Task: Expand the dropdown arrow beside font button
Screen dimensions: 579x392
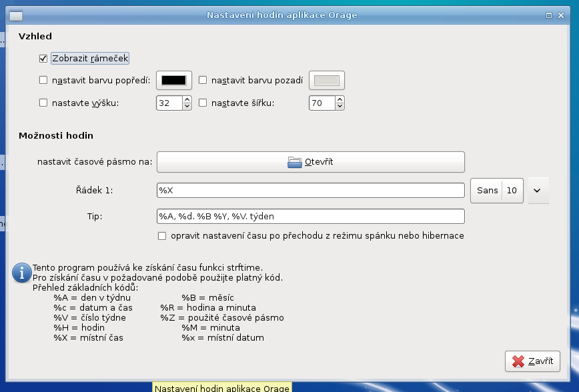Action: (x=538, y=191)
